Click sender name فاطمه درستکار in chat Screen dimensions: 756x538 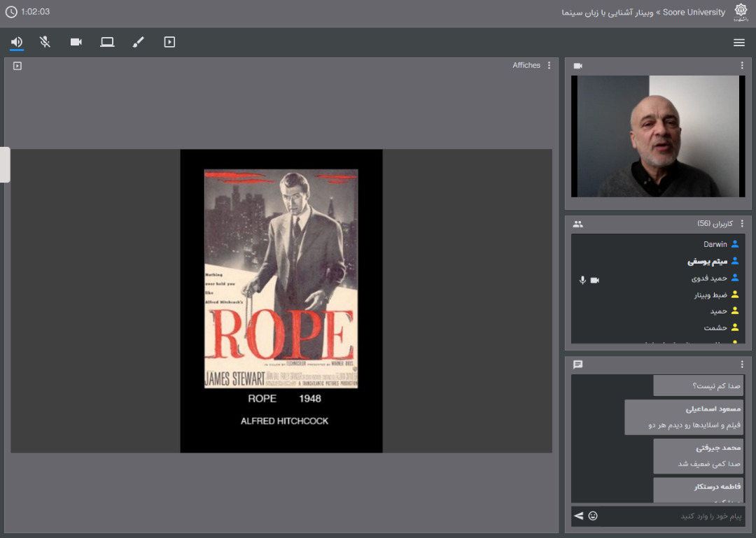pos(717,487)
